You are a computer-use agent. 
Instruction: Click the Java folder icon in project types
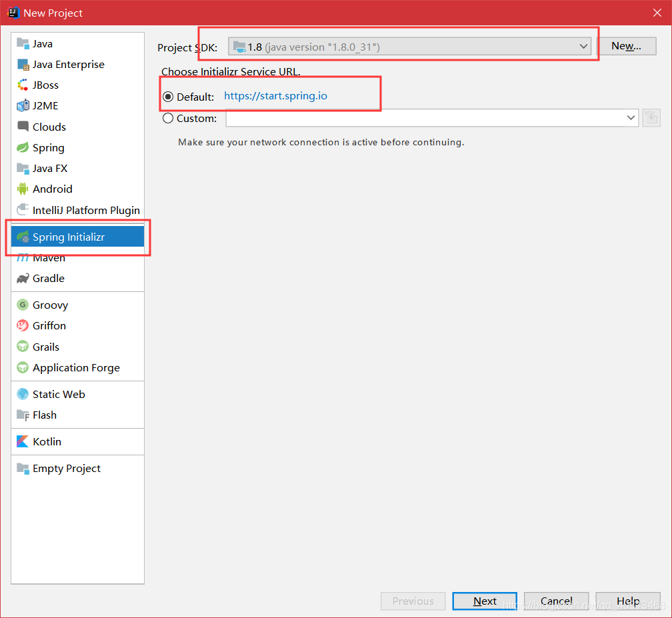coord(23,43)
